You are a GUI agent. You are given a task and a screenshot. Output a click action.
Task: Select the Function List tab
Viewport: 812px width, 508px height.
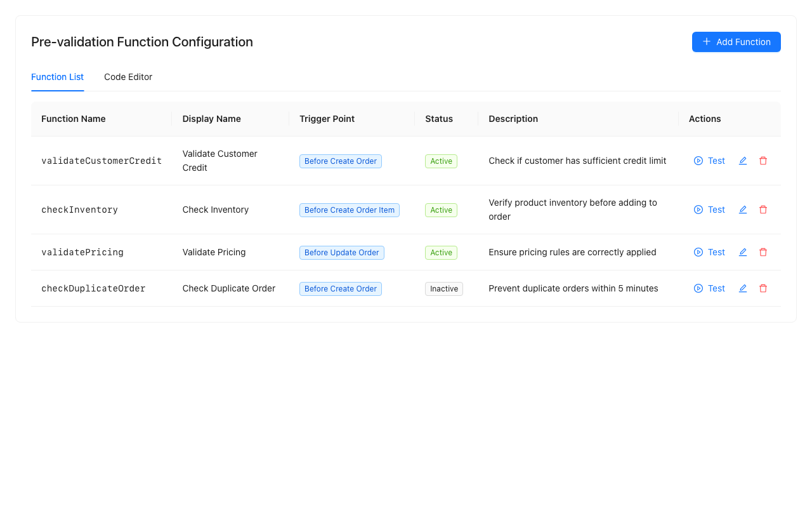point(57,77)
